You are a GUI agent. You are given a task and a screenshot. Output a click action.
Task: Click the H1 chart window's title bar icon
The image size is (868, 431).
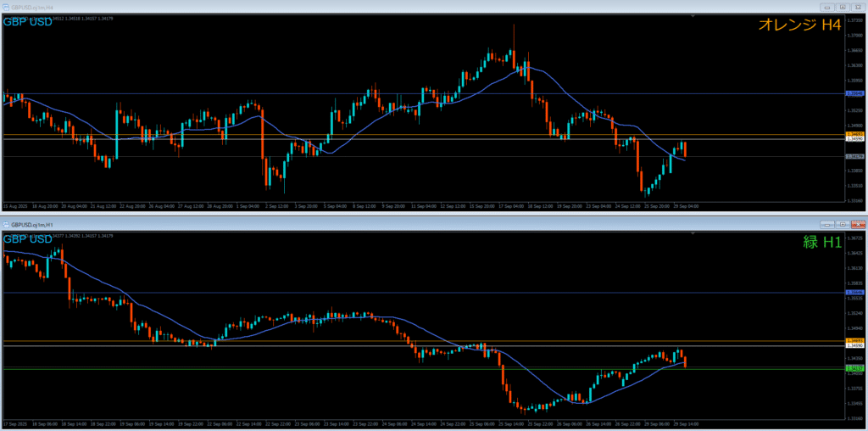click(5, 224)
